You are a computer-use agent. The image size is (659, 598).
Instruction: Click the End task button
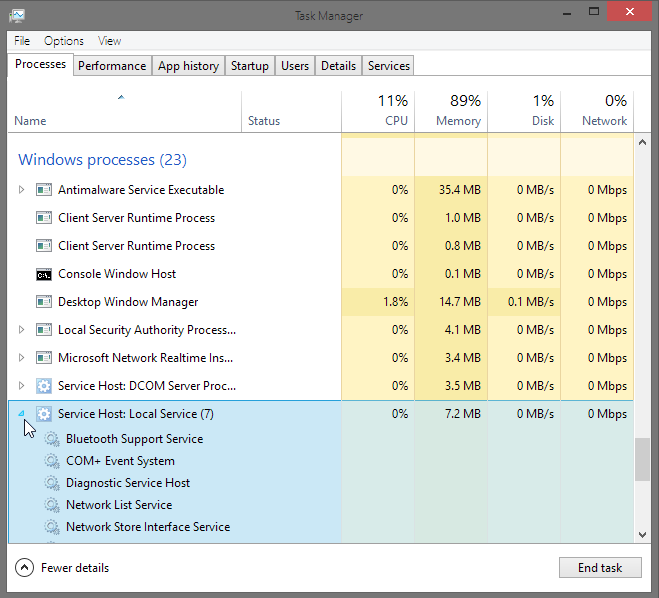tap(600, 568)
